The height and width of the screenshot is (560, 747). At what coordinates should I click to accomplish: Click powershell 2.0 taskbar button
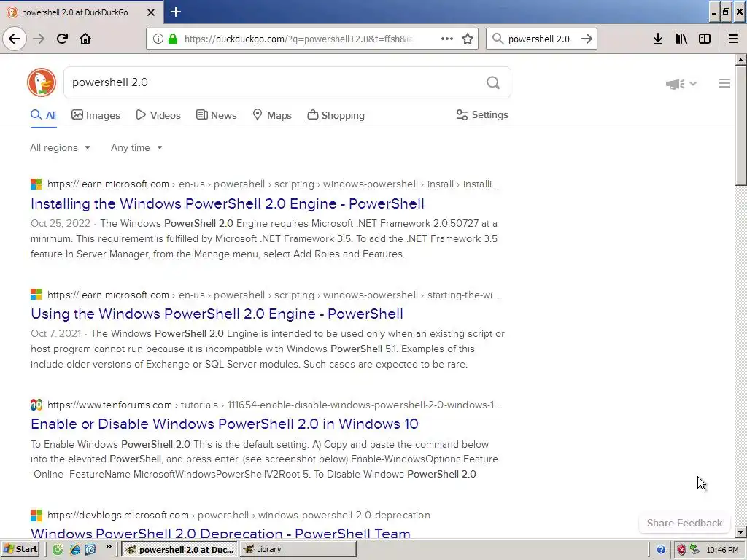coord(179,549)
